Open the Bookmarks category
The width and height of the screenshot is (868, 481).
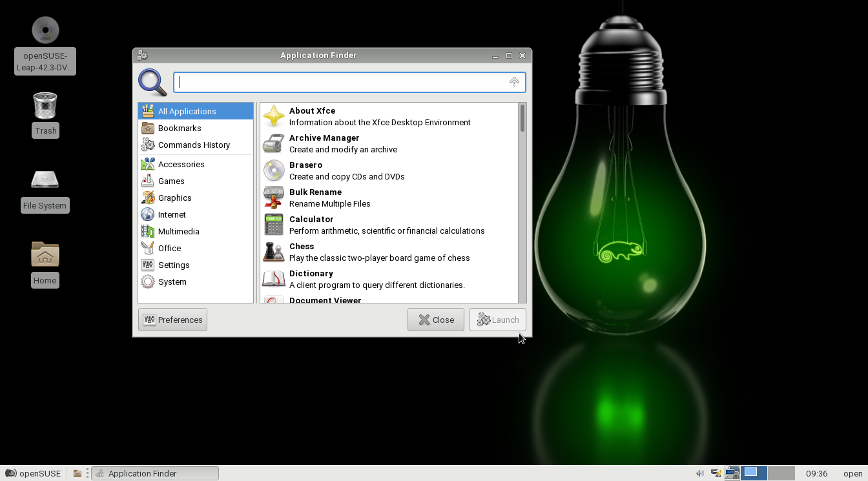(x=180, y=128)
